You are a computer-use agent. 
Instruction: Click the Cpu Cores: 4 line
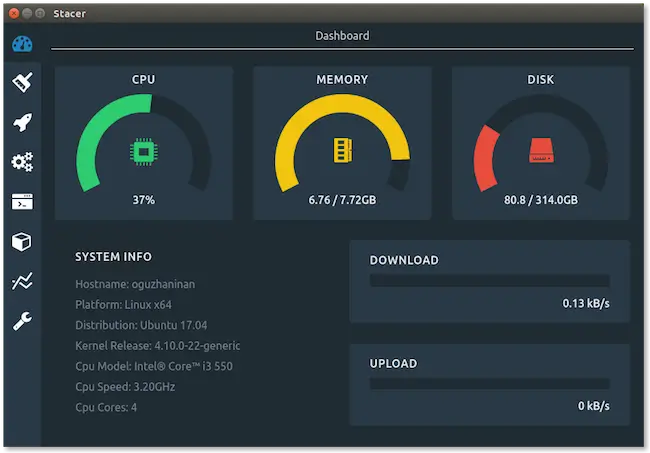106,407
